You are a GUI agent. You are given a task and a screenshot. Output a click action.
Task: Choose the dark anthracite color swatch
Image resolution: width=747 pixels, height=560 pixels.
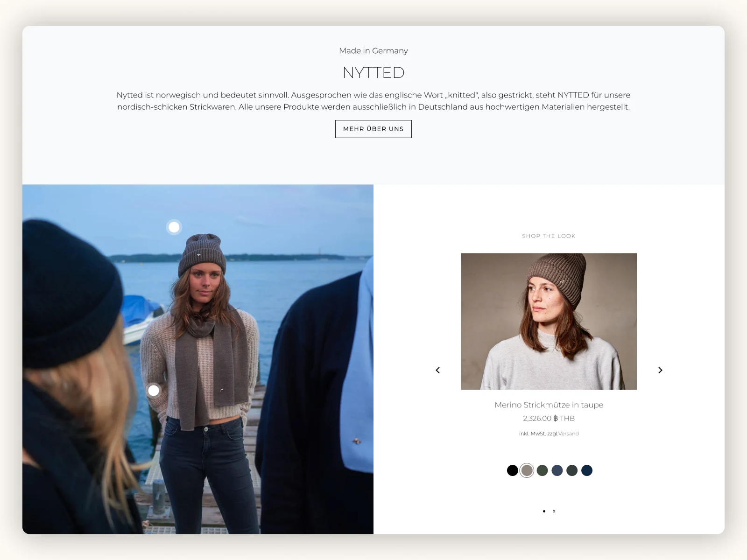coord(572,470)
